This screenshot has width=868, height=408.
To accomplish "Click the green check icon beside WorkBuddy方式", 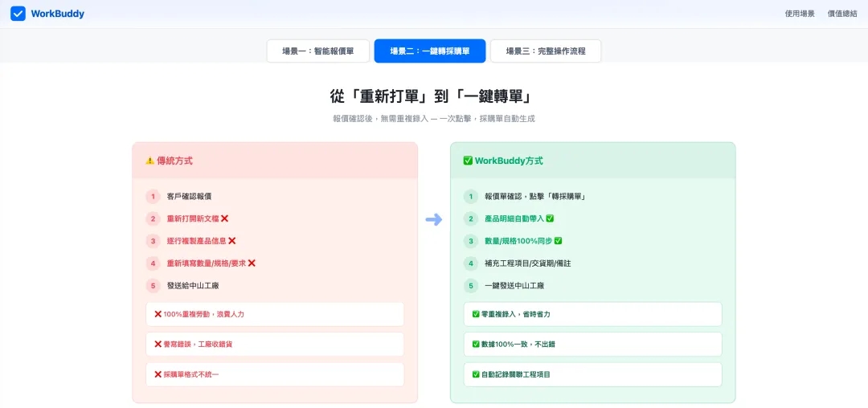I will (x=468, y=161).
